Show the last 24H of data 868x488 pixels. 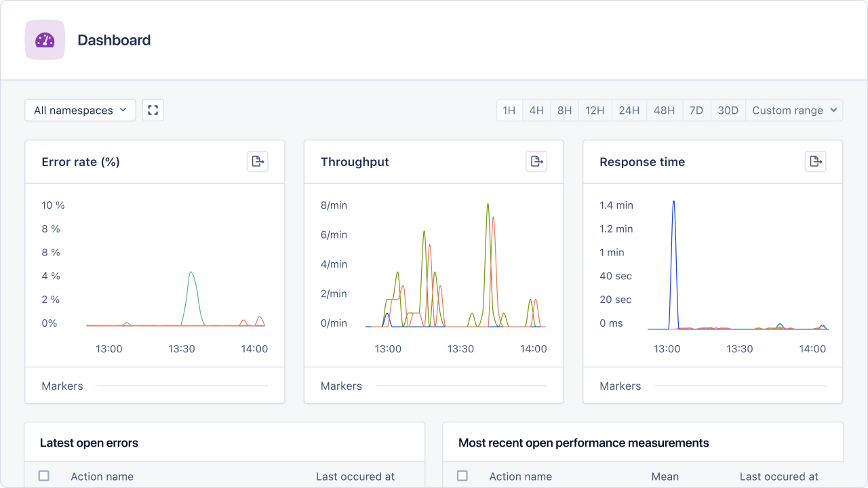tap(629, 110)
